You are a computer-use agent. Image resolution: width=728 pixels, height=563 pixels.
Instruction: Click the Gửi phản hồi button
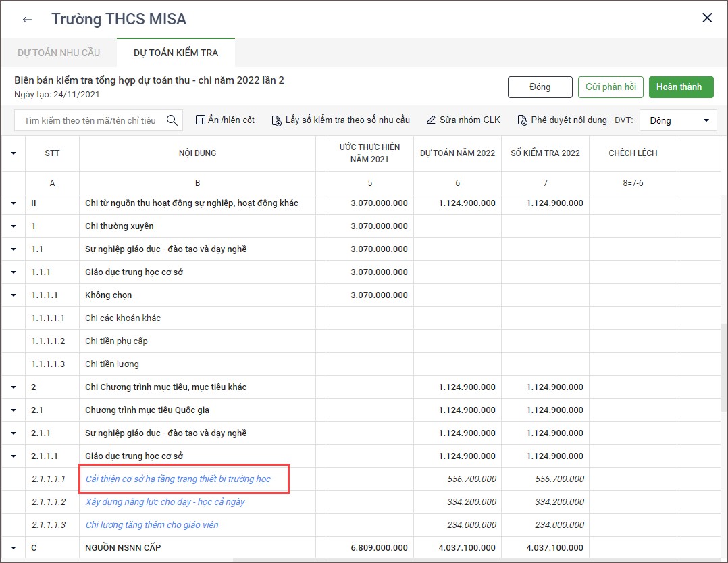610,87
